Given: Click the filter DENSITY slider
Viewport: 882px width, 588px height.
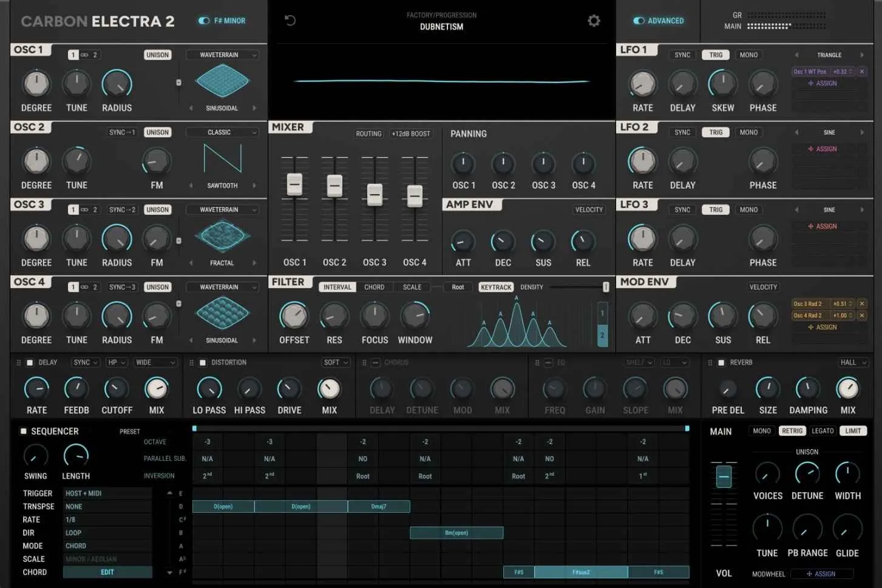Looking at the screenshot, I should point(606,287).
